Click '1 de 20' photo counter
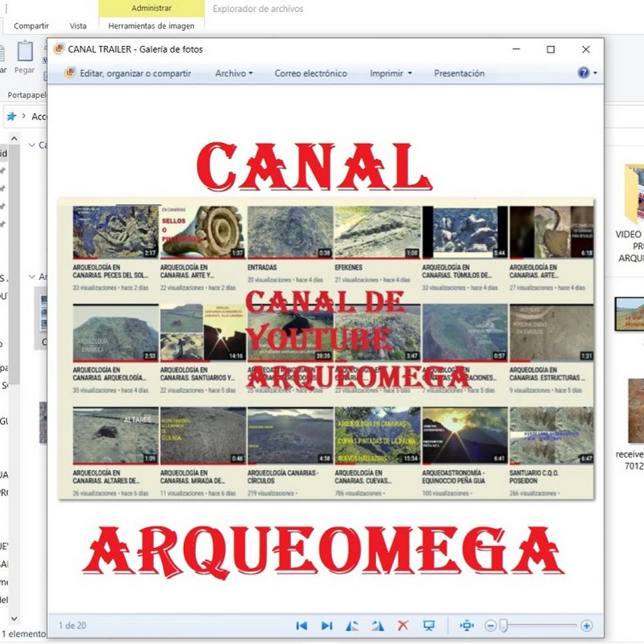The image size is (644, 644). 72,625
